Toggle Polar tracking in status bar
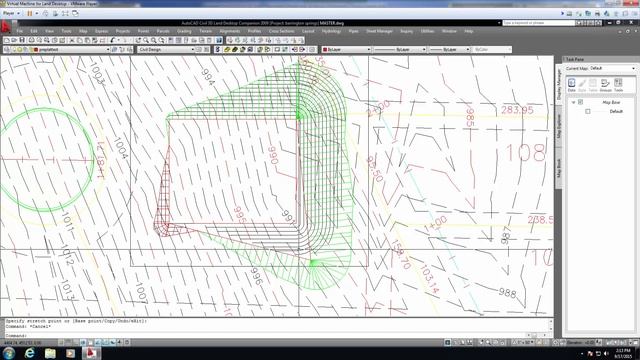Image resolution: width=640 pixels, height=360 pixels. click(x=83, y=342)
